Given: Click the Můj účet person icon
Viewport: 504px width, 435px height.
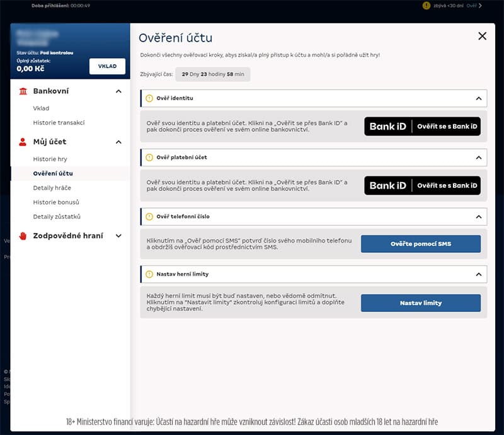Looking at the screenshot, I should pos(23,142).
